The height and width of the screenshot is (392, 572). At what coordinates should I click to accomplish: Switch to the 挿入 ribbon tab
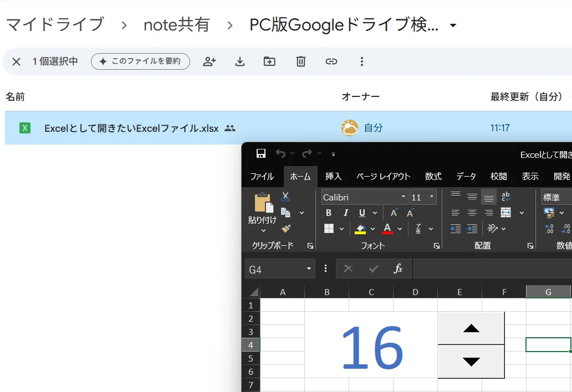[x=334, y=176]
